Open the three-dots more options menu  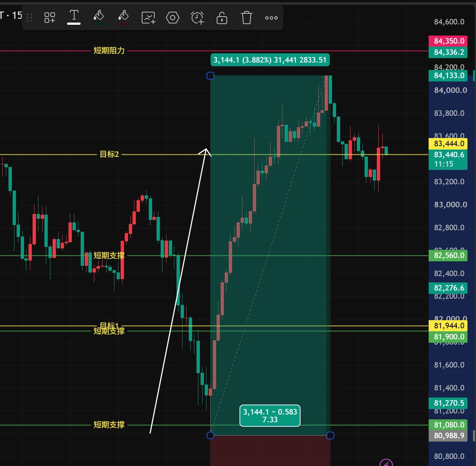(271, 18)
